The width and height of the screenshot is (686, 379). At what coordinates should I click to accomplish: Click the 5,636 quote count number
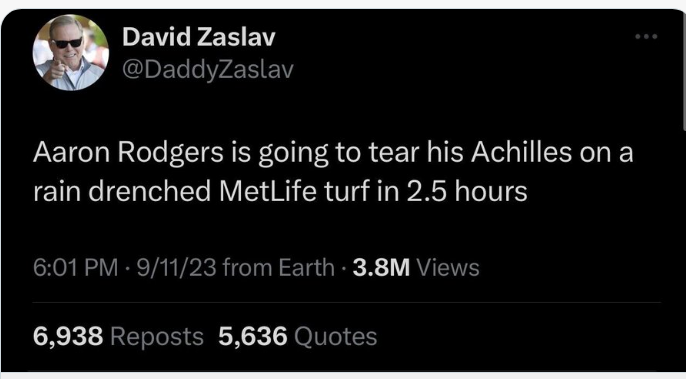point(253,337)
